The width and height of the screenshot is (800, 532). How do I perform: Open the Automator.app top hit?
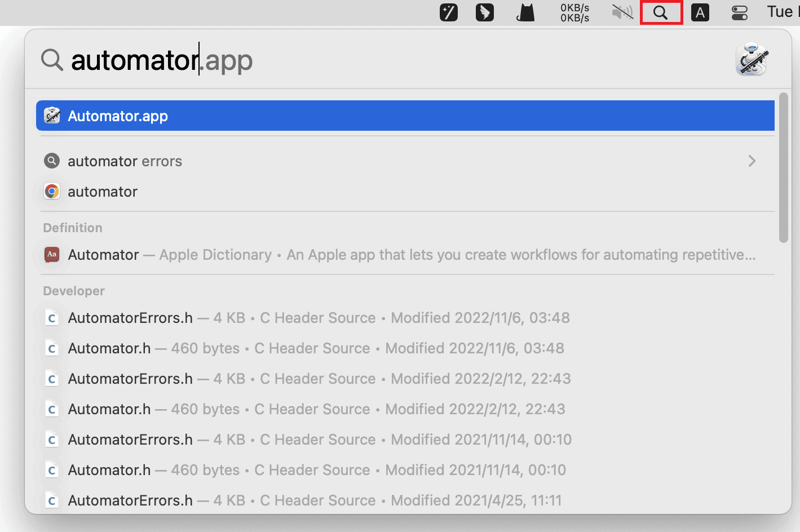pos(405,116)
